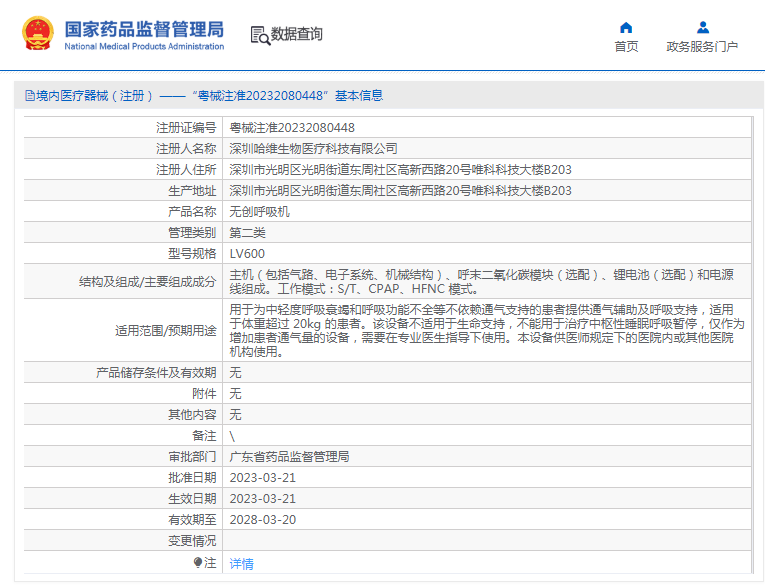Click the product name value 无创呼吸机
The height and width of the screenshot is (585, 765).
pos(259,212)
